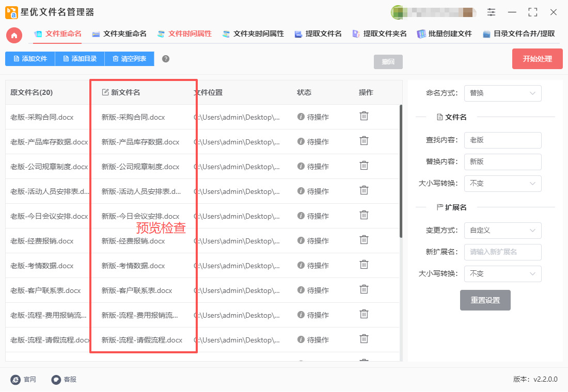
Task: Delete row 老版-流程-请假流程 with trash icon
Action: coord(364,339)
